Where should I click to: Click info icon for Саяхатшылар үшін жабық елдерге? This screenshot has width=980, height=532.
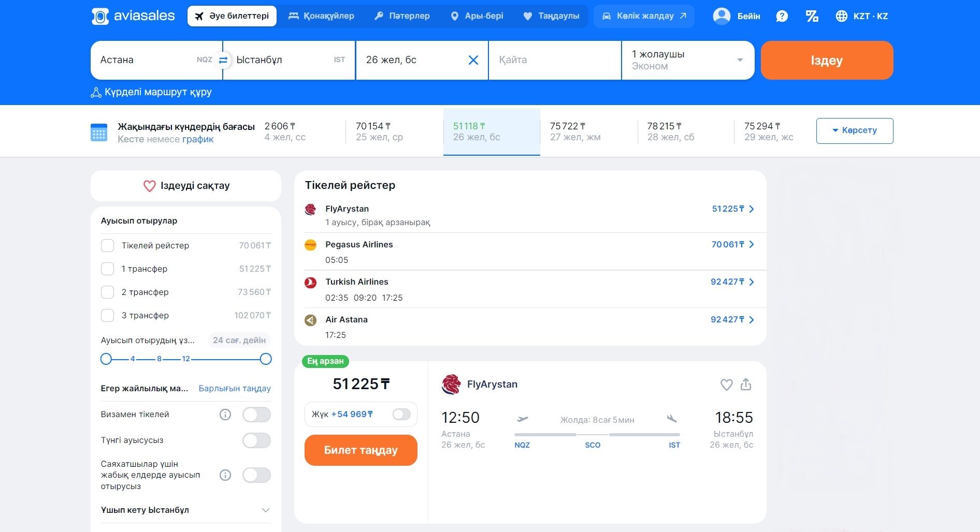tap(225, 475)
